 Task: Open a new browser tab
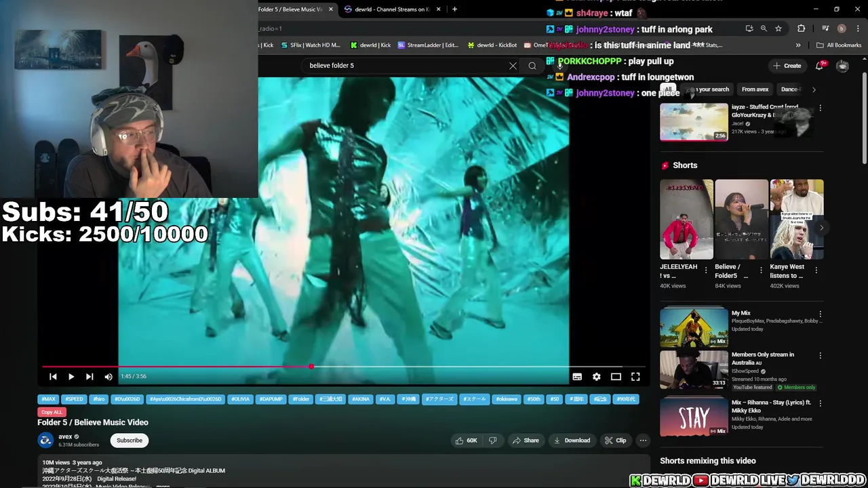point(454,9)
